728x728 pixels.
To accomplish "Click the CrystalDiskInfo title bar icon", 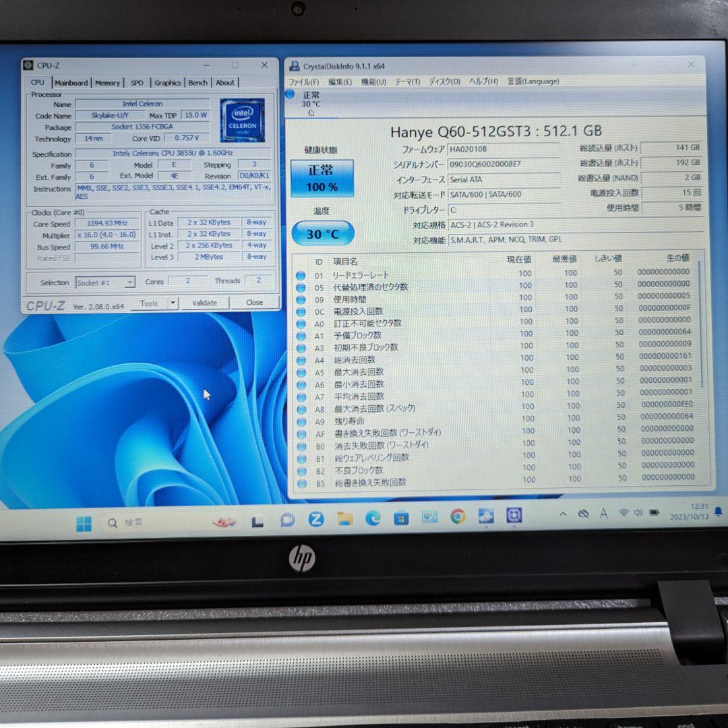I will point(294,66).
